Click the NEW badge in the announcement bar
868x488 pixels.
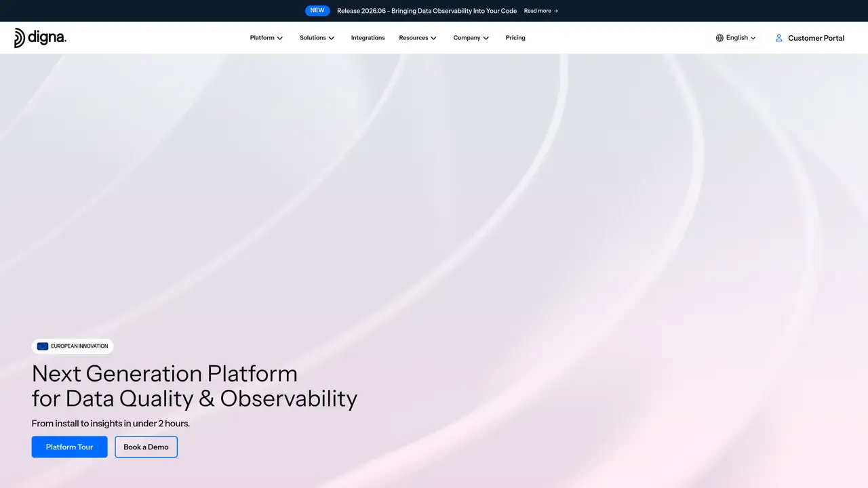pos(317,11)
